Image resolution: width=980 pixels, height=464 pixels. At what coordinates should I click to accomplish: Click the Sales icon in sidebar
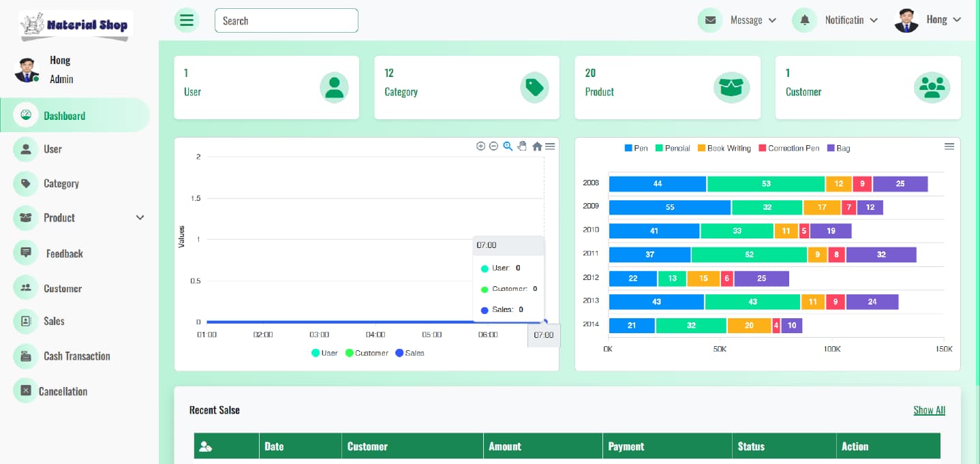pyautogui.click(x=26, y=321)
